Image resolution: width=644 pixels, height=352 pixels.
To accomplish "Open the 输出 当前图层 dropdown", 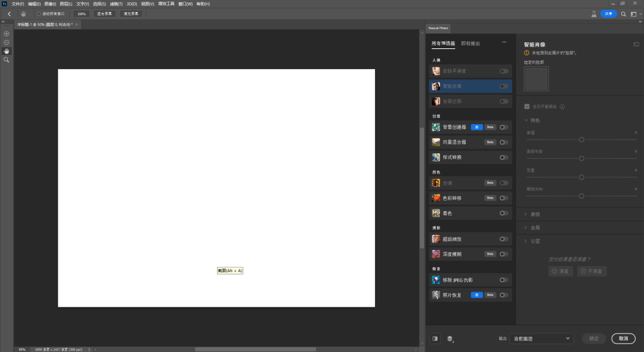I will pos(541,338).
